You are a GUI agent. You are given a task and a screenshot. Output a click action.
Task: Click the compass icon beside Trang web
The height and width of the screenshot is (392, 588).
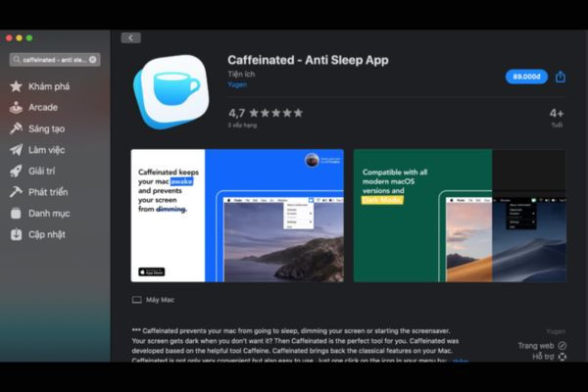tap(563, 346)
